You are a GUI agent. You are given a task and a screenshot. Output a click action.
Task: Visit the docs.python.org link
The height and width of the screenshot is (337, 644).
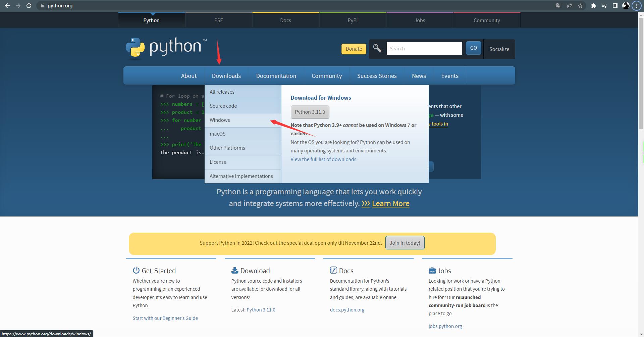[347, 310]
